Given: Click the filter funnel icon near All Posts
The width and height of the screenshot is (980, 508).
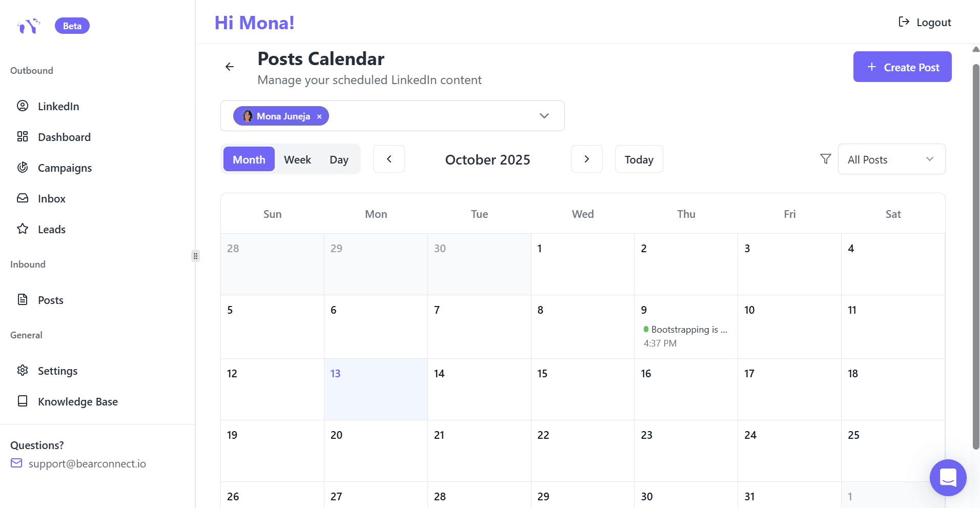Looking at the screenshot, I should point(824,159).
